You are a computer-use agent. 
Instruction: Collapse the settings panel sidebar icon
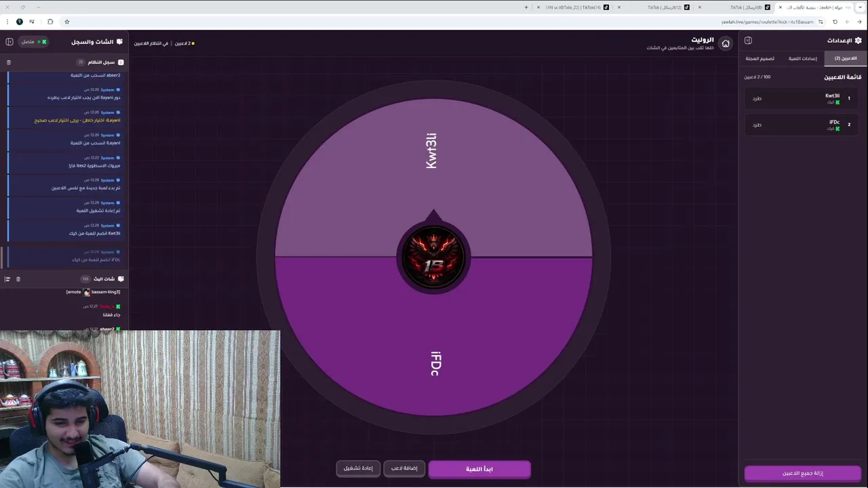click(x=748, y=41)
